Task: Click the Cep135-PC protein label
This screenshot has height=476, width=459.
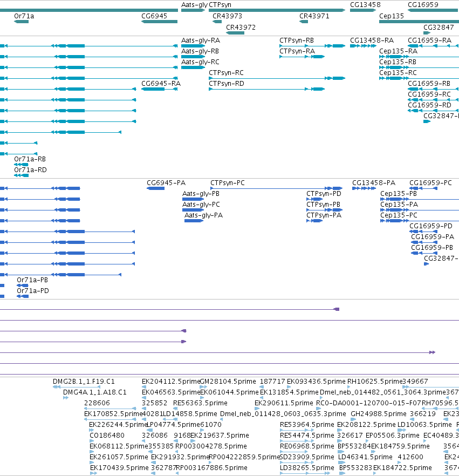Action: coord(399,215)
